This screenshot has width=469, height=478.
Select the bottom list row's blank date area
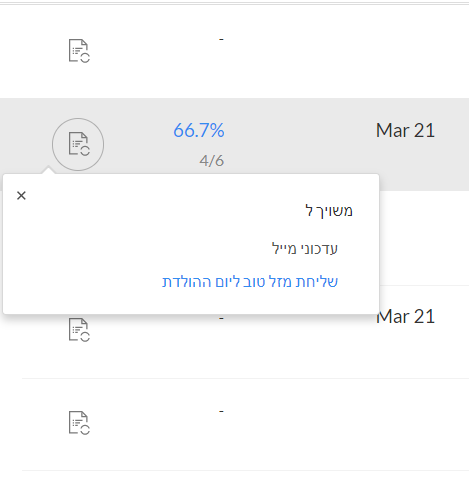point(405,424)
